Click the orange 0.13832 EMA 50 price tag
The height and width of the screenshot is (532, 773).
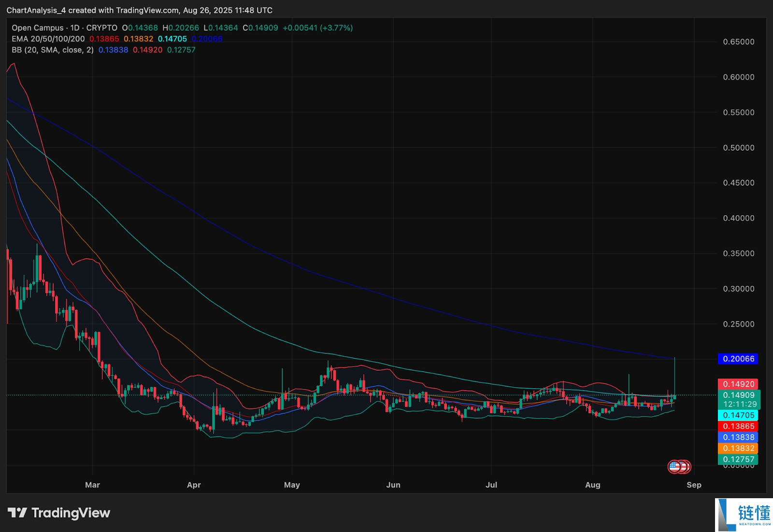(x=738, y=448)
